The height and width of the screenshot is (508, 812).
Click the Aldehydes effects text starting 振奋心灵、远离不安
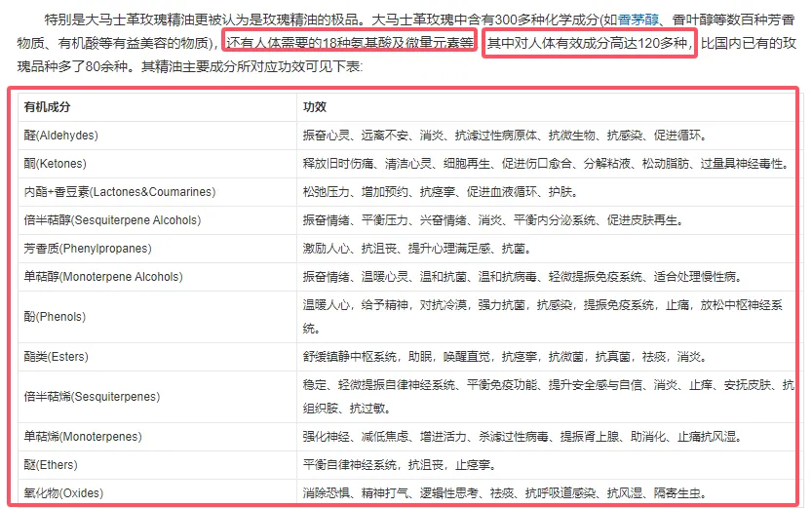point(505,136)
